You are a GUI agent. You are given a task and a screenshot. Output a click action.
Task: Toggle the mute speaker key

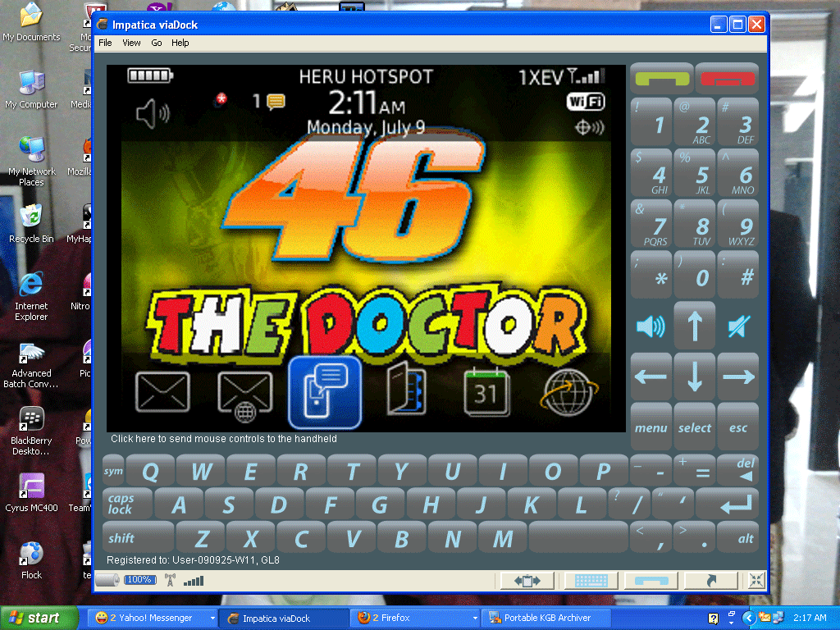click(x=739, y=326)
